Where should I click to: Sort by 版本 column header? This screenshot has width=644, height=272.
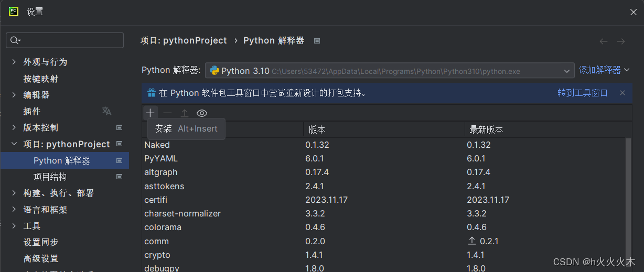pyautogui.click(x=384, y=129)
